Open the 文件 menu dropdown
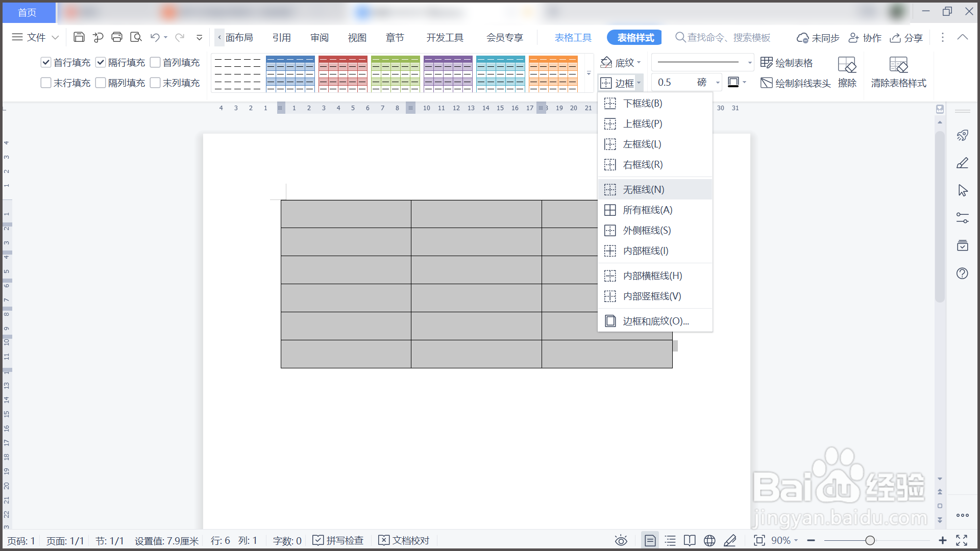 (x=35, y=37)
